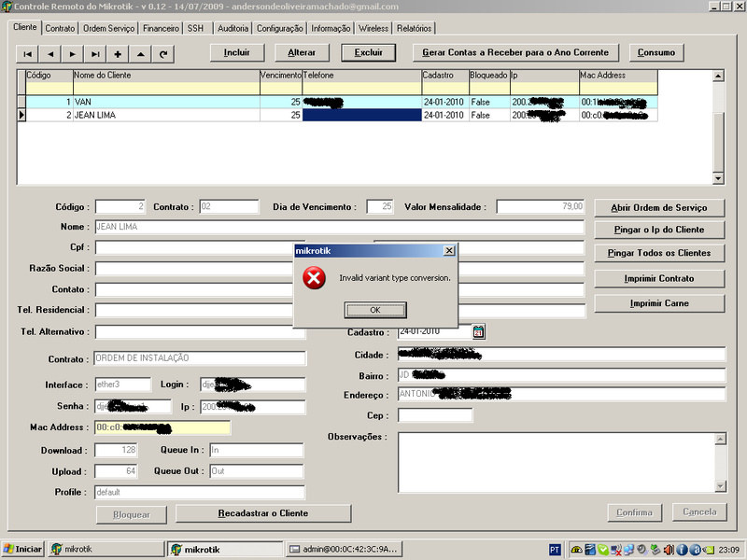Open the Iniciar start button
747x560 pixels.
click(22, 549)
